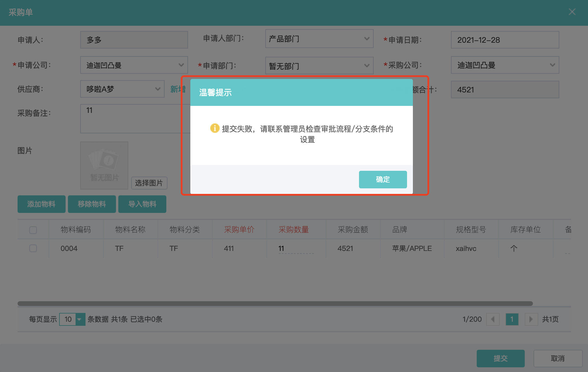Open the applicant department dropdown 产品部门
Viewport: 588px width, 372px height.
click(x=319, y=39)
